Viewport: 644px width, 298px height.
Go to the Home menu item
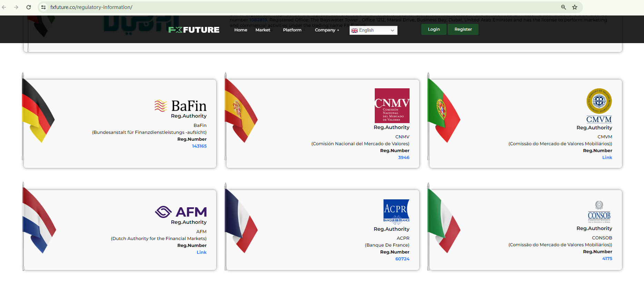click(x=241, y=30)
